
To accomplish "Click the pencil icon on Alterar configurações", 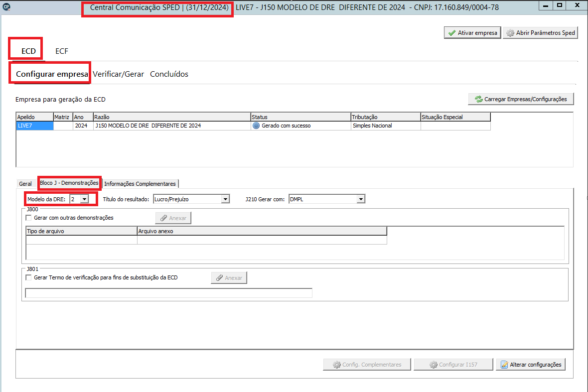I will (x=504, y=365).
